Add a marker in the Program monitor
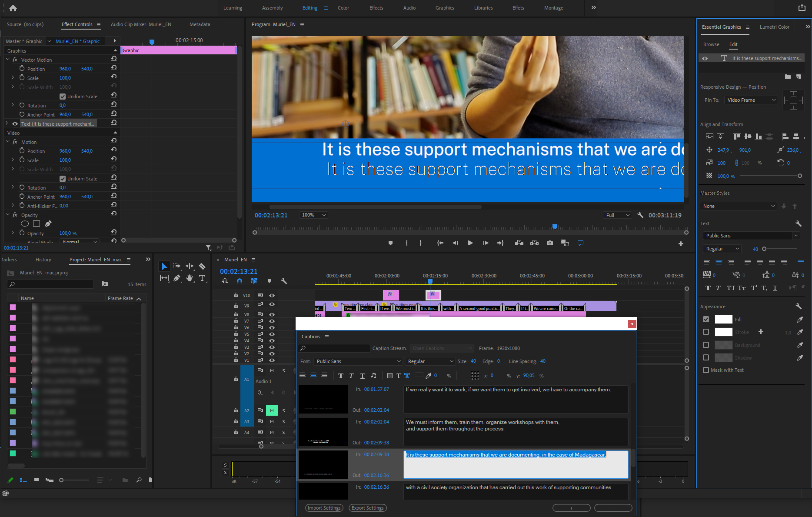Viewport: 812px width, 517px height. click(390, 243)
